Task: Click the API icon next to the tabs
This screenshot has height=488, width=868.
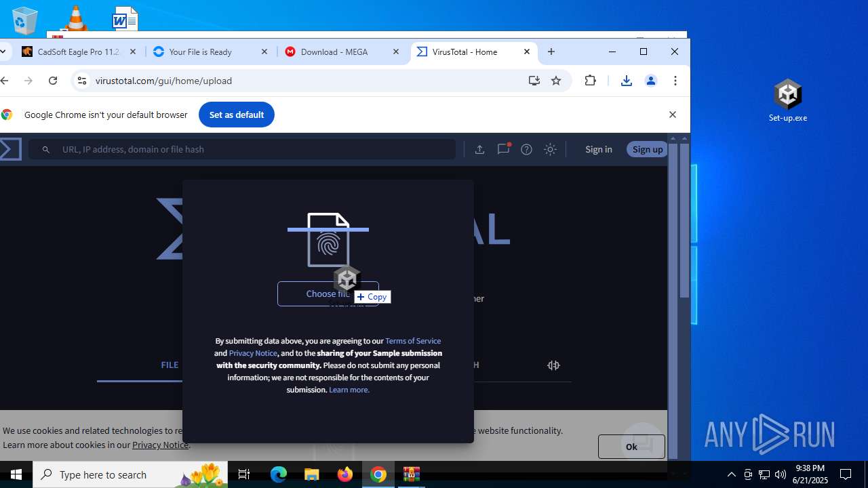Action: (553, 365)
